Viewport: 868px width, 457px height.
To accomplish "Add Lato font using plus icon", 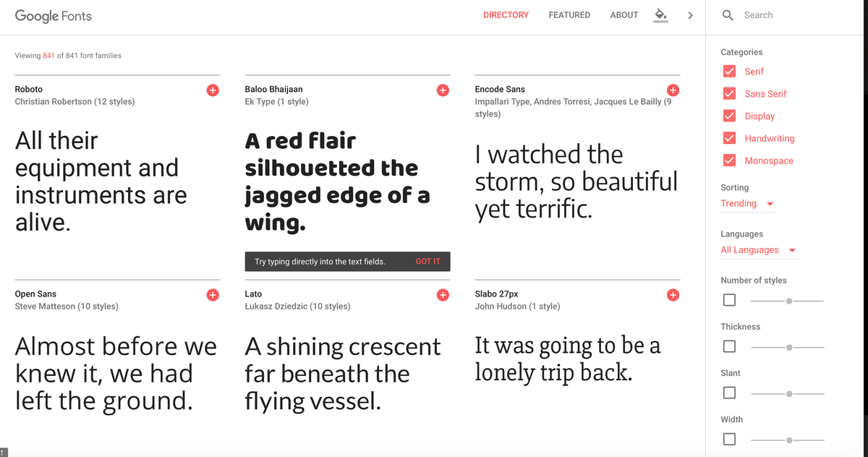I will [443, 295].
